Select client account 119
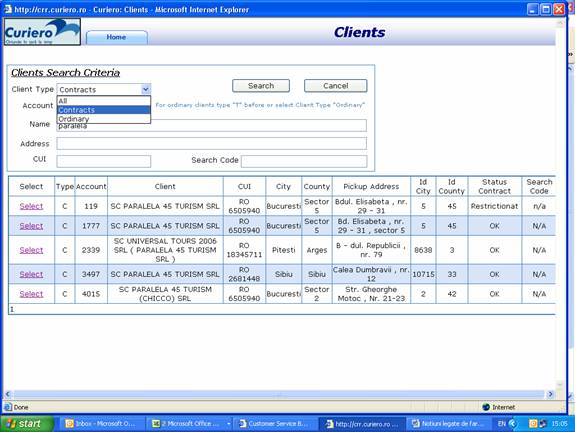 pos(31,206)
